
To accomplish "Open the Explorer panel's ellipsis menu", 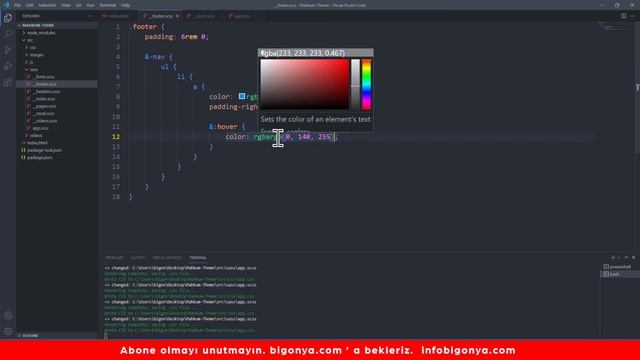I will 90,16.
